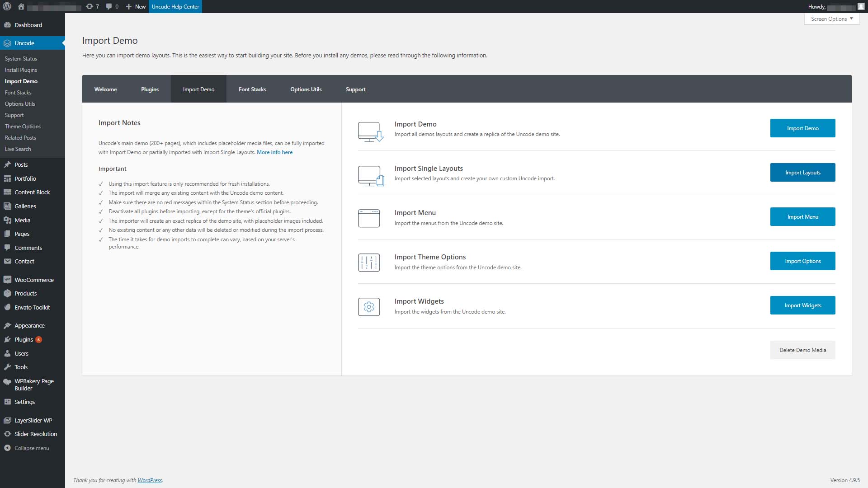Click the Media icon in sidebar
The width and height of the screenshot is (868, 488).
pos(7,220)
